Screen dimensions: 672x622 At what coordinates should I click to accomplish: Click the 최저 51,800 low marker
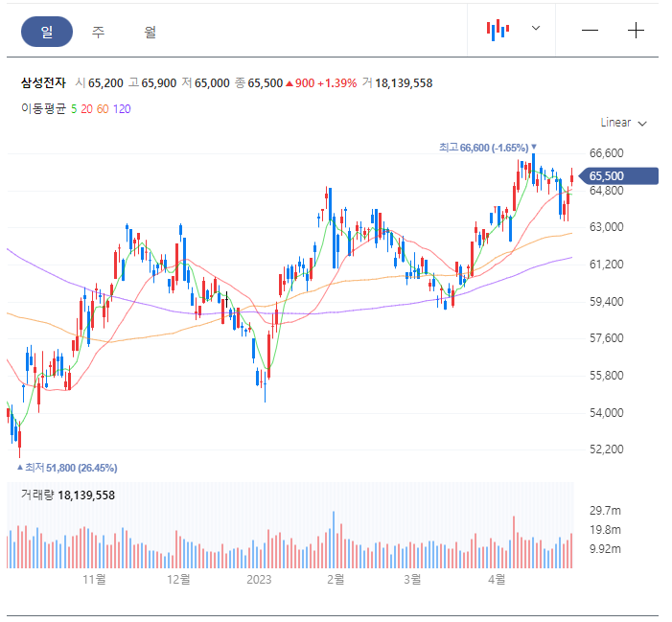[x=67, y=468]
